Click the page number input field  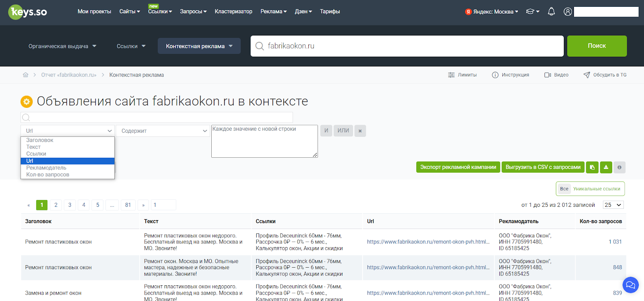[163, 205]
